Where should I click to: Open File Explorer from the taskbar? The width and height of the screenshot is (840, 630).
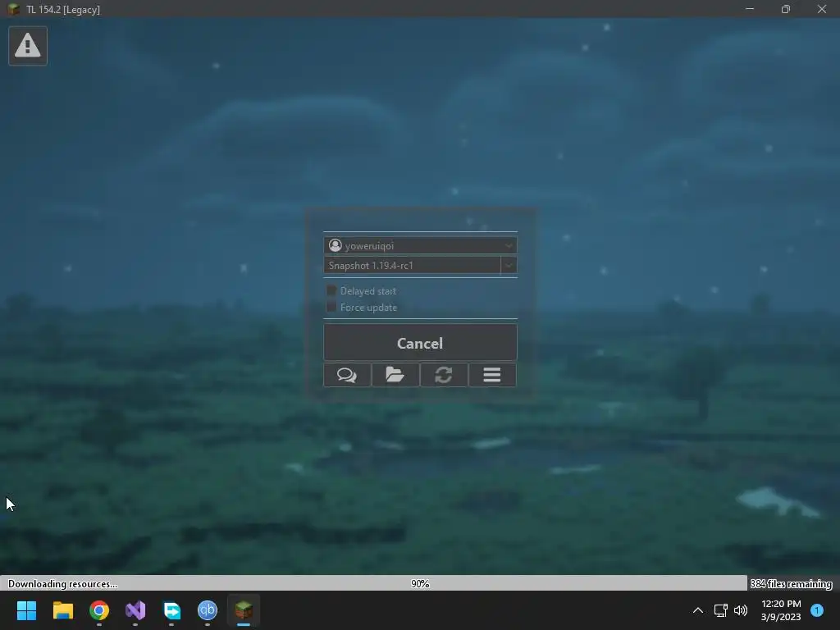pyautogui.click(x=62, y=610)
